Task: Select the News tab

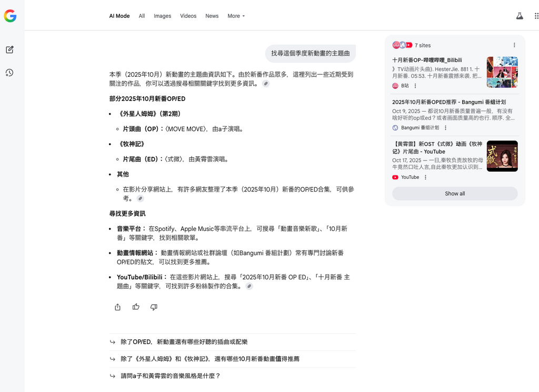Action: 212,16
